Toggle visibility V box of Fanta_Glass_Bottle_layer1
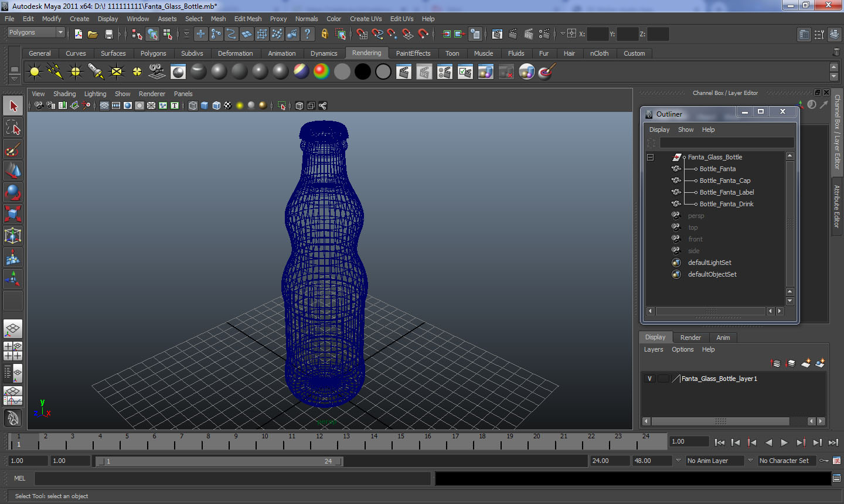 [649, 379]
